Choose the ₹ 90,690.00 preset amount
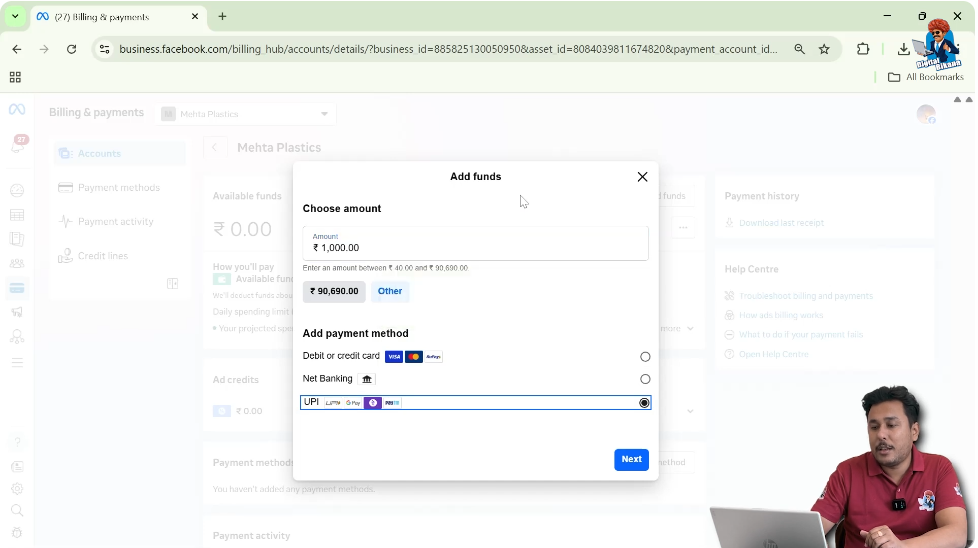 [x=334, y=291]
